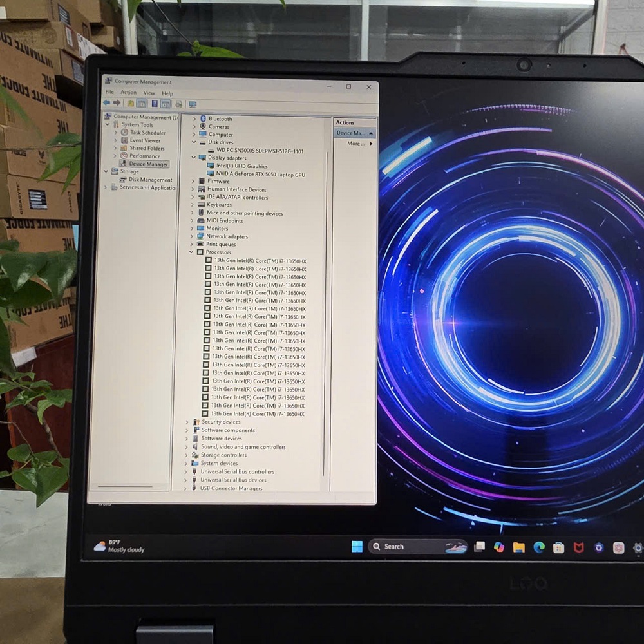Select the WD PC SN5000S disk drive

[x=260, y=151]
